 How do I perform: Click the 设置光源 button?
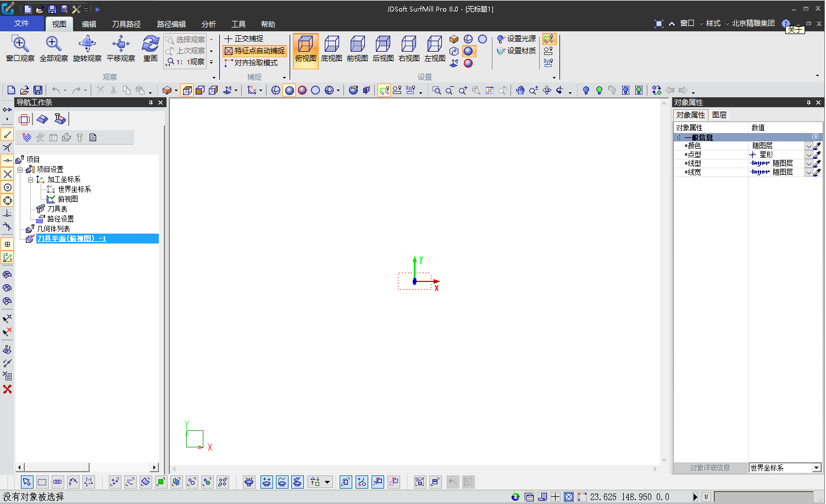516,38
